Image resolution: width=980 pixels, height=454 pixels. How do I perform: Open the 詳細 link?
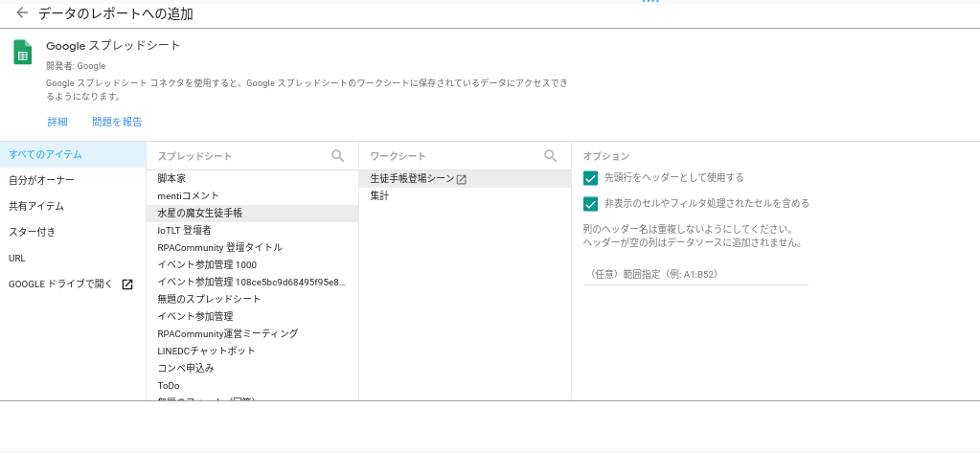57,122
